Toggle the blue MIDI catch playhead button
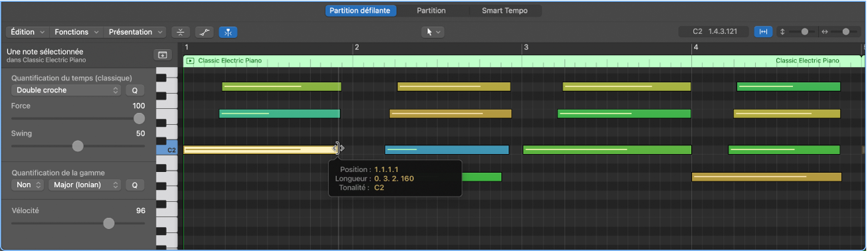Viewport: 868px width, 251px height. click(x=227, y=32)
